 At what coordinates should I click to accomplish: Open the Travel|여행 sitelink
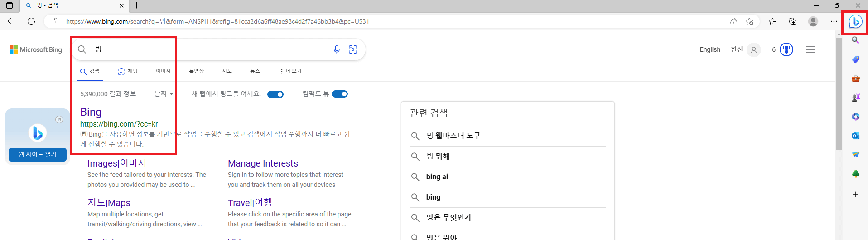[250, 203]
